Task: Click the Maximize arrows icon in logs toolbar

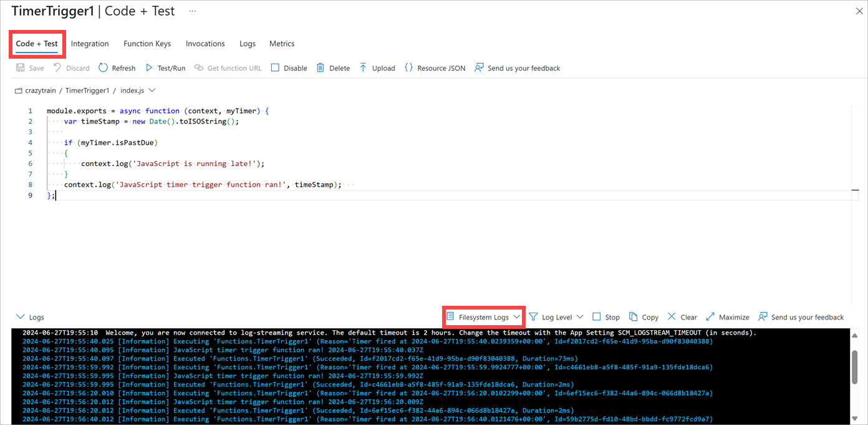Action: click(x=710, y=317)
